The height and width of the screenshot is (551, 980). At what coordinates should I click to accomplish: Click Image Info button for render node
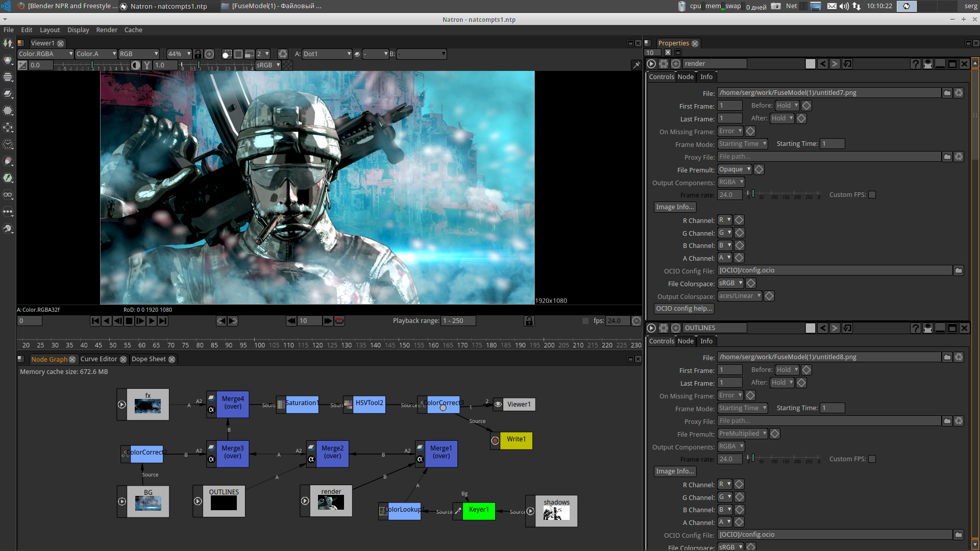[675, 207]
